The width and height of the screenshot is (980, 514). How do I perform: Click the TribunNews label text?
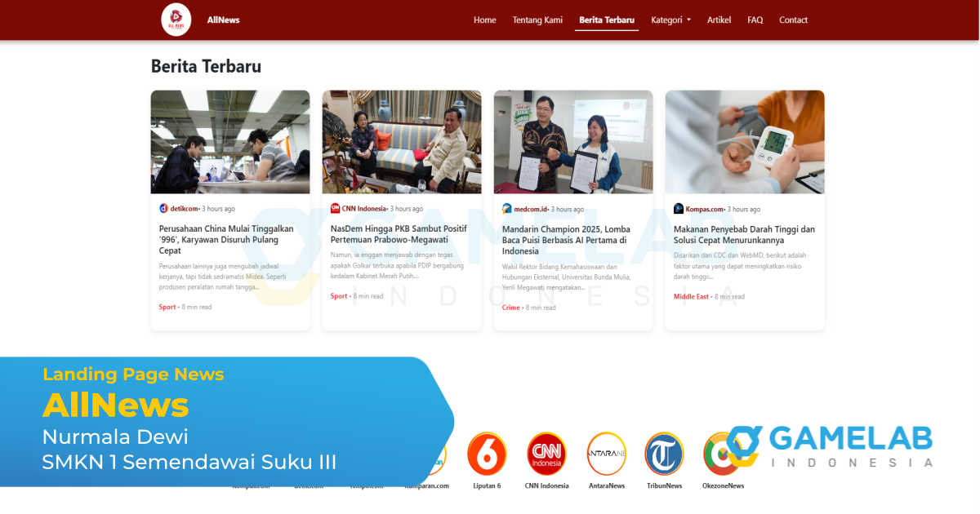[x=664, y=486]
